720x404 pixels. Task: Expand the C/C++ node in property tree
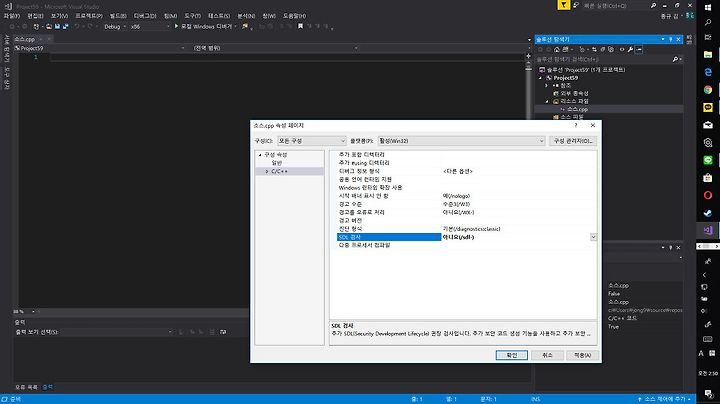267,171
